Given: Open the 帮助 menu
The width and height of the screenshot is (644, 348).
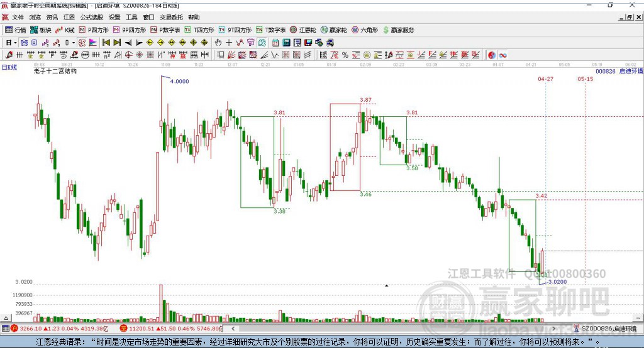Looking at the screenshot, I should [194, 17].
